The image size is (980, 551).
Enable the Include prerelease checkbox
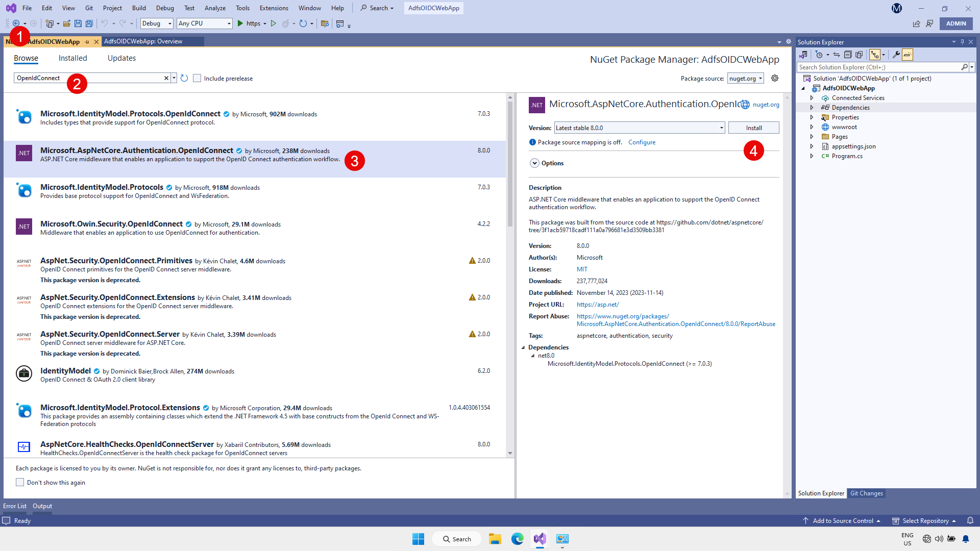197,78
